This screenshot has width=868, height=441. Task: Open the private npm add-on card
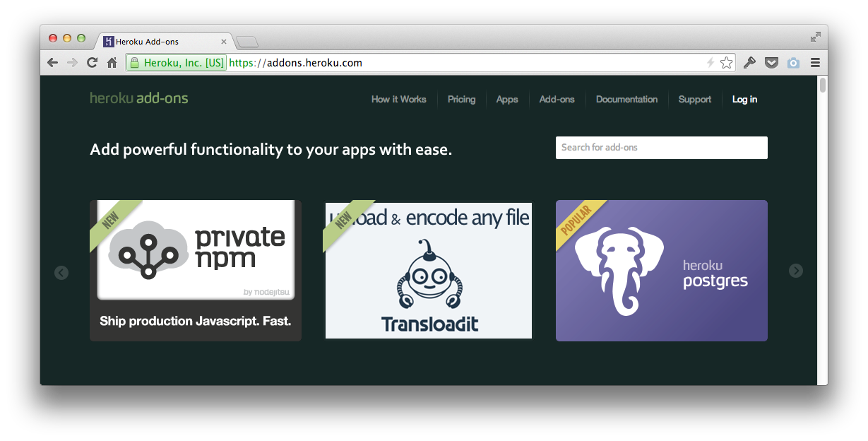tap(196, 271)
